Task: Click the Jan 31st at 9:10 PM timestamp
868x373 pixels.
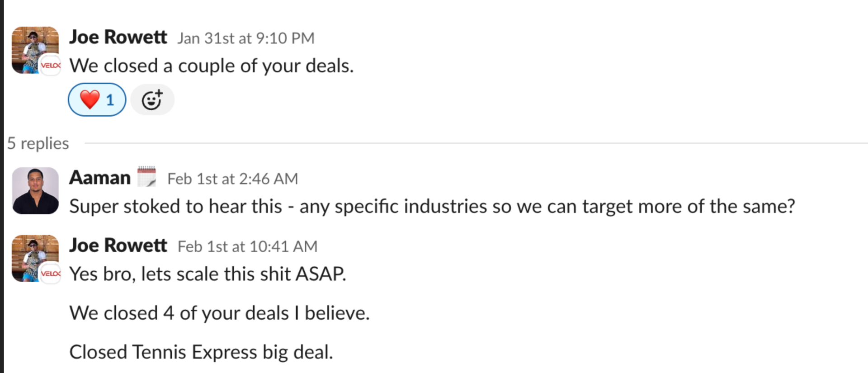Action: coord(245,38)
